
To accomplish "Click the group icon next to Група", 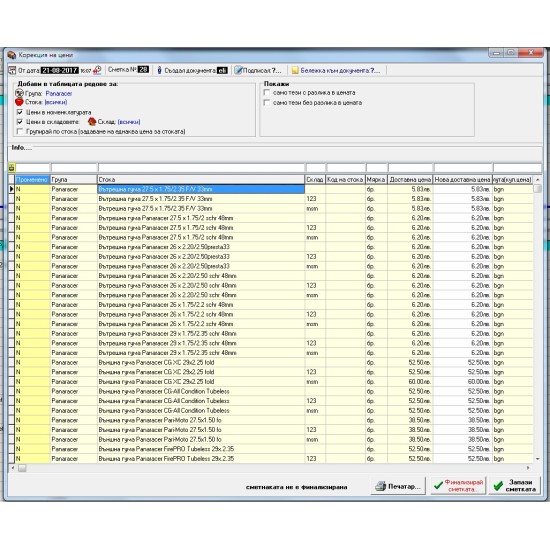I will tap(19, 93).
